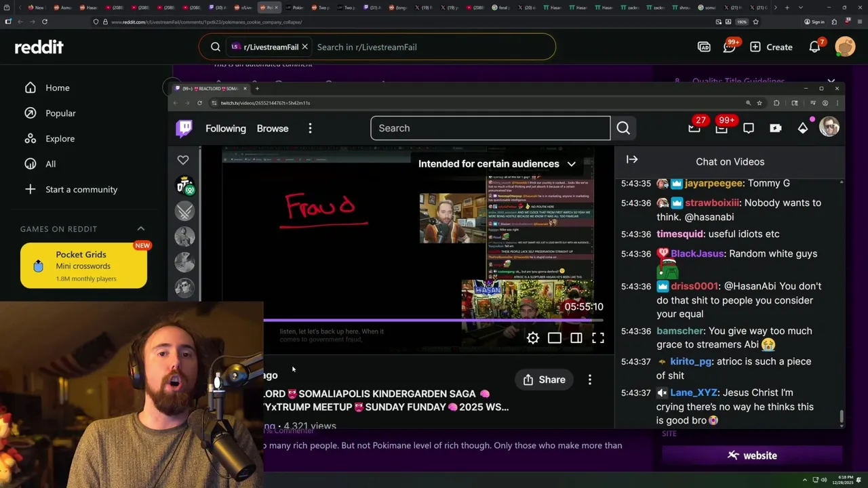Toggle Twitch theatre mode
Screen dimensions: 868x488
(555, 338)
